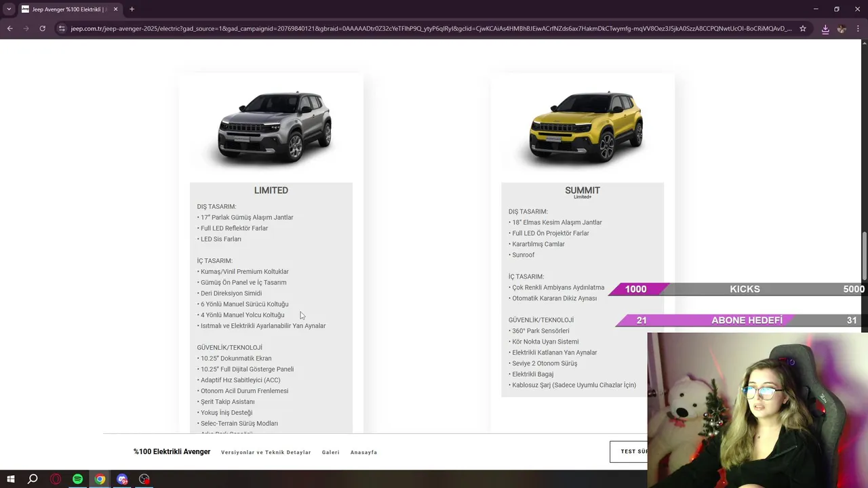The width and height of the screenshot is (868, 488).
Task: Click 'Kablosuz Şarj' feature line
Action: coord(572,385)
